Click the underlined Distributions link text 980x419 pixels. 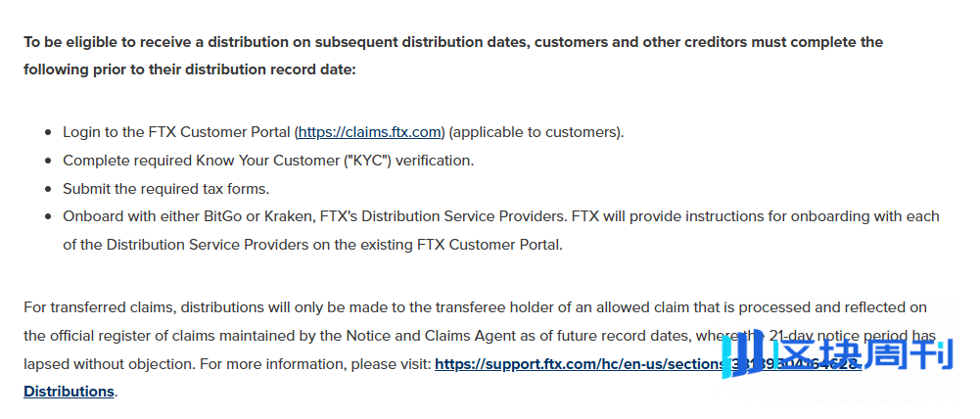[69, 392]
